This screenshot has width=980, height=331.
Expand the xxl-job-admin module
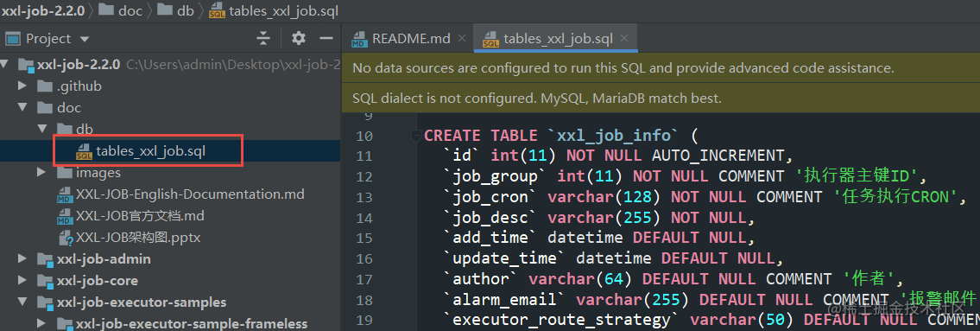click(x=23, y=258)
